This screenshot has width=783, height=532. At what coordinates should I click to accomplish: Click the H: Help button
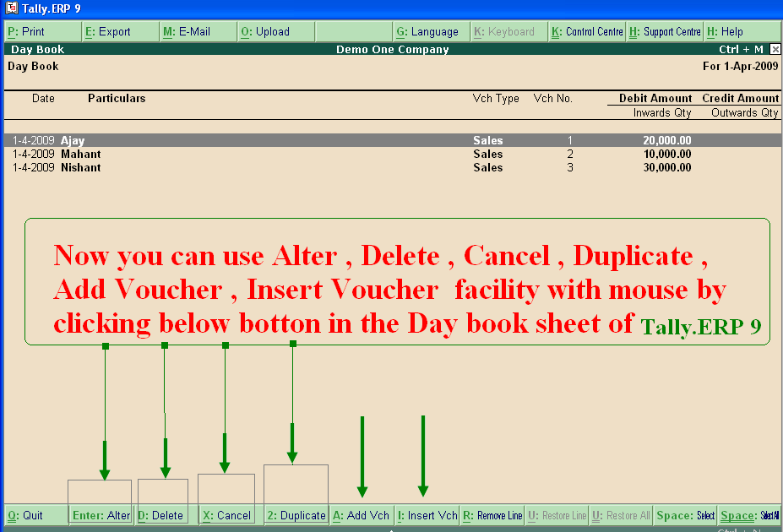(731, 30)
